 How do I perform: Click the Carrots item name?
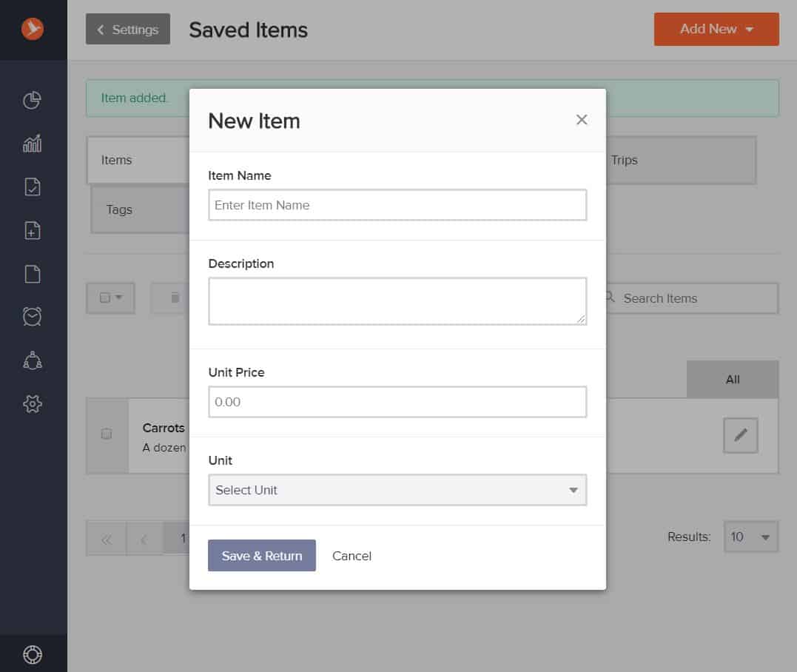pos(163,428)
